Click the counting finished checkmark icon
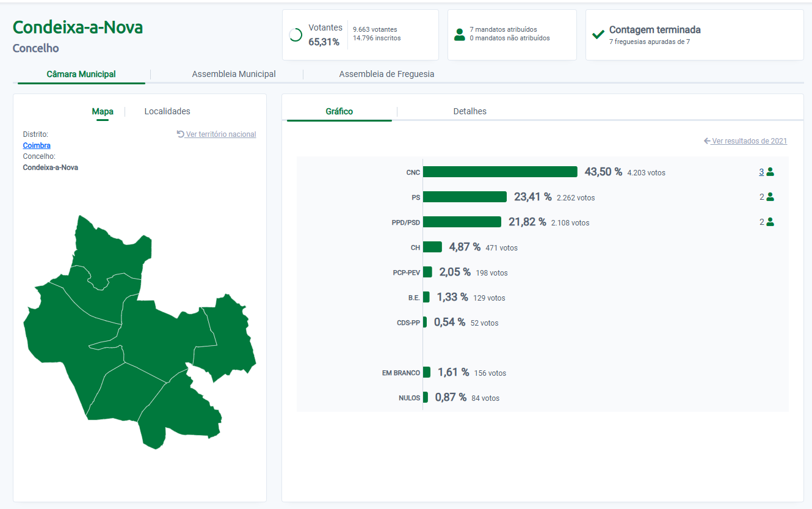 pos(598,35)
